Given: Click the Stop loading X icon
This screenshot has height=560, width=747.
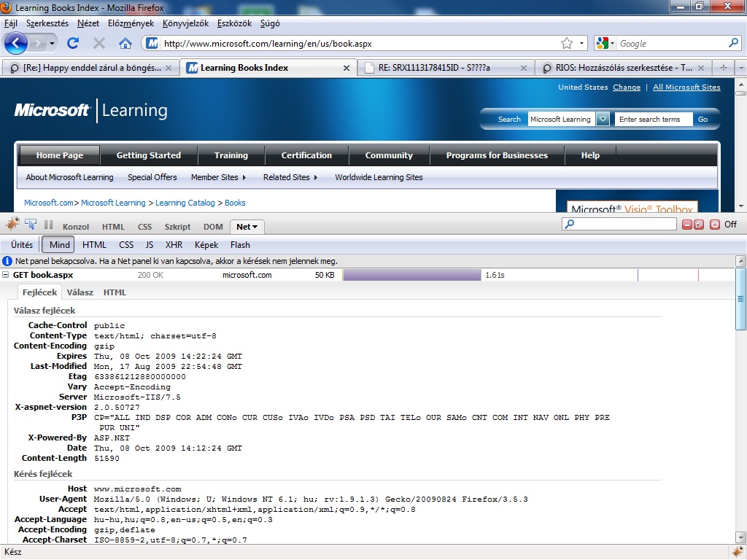Looking at the screenshot, I should pos(99,43).
